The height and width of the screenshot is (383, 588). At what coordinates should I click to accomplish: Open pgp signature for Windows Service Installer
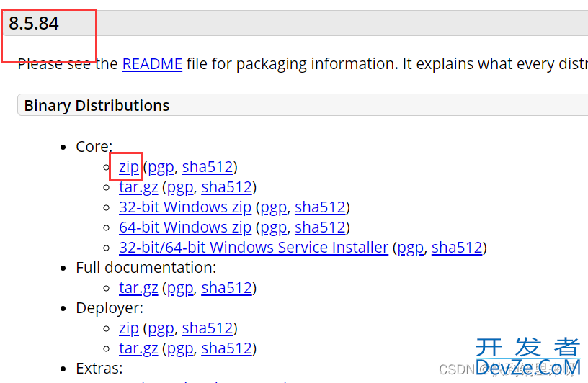click(x=411, y=248)
